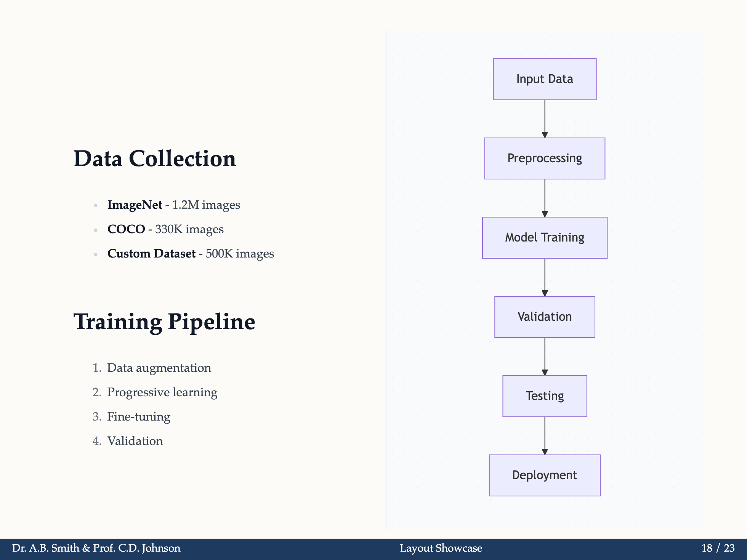Click the arrow leading into Deployment
This screenshot has width=747, height=560.
coord(544,436)
